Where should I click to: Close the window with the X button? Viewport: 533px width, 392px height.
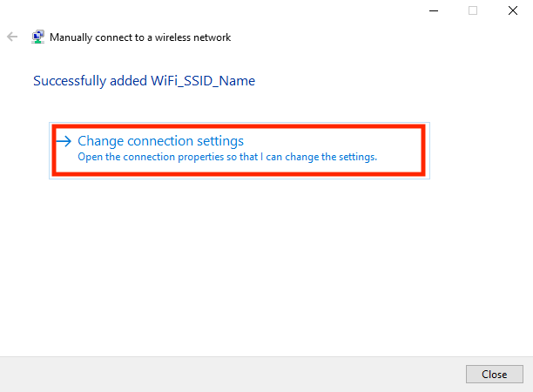(x=513, y=10)
